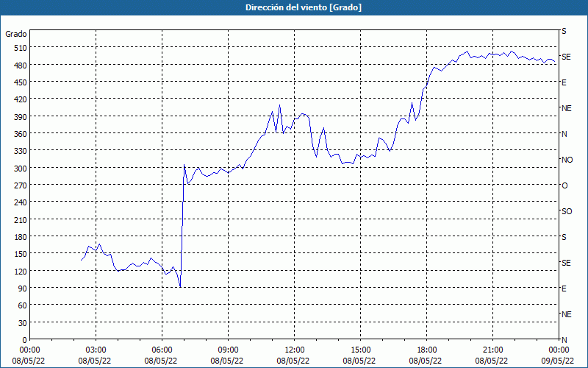Click the 21:00 time label on the x-axis
This screenshot has width=588, height=368.
pos(492,350)
